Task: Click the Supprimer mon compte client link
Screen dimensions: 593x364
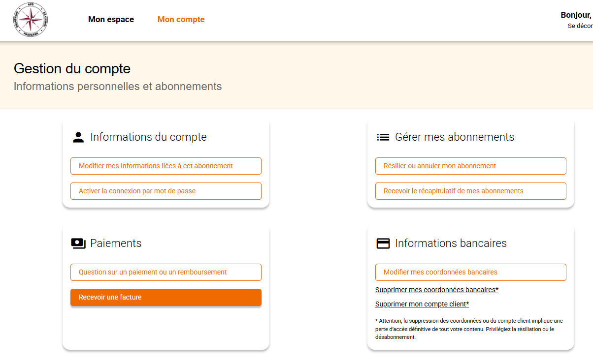Action: point(422,304)
